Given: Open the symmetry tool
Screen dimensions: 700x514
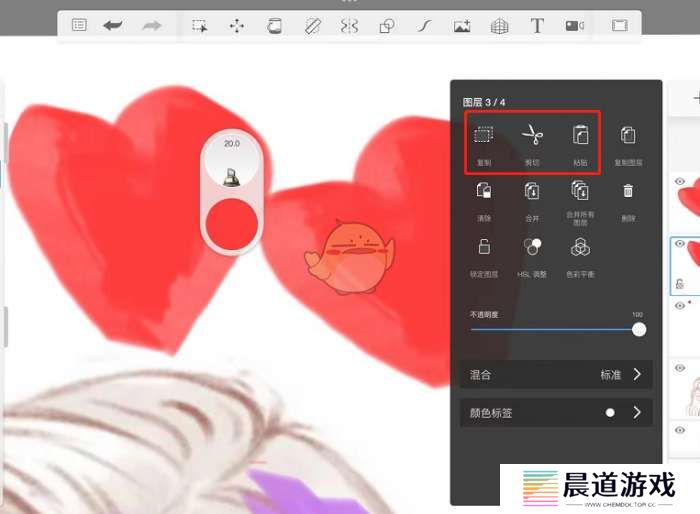Looking at the screenshot, I should pyautogui.click(x=349, y=26).
